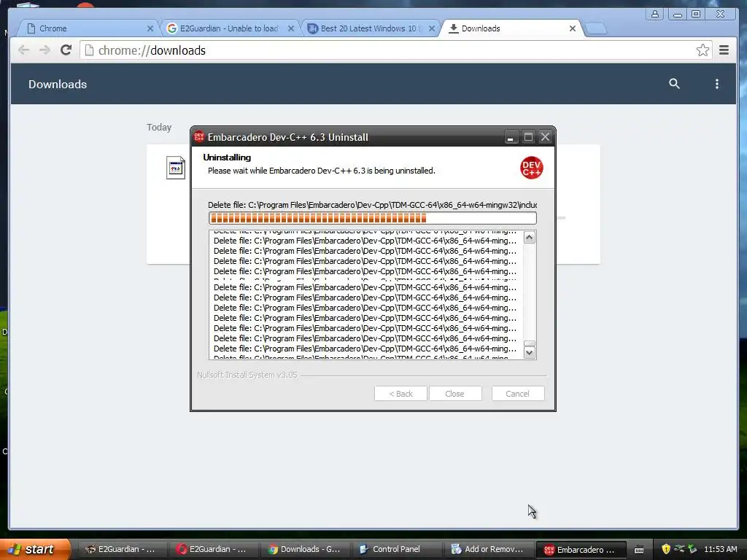The width and height of the screenshot is (747, 560).
Task: Click the on-screen keyboard tray icon
Action: [x=639, y=550]
